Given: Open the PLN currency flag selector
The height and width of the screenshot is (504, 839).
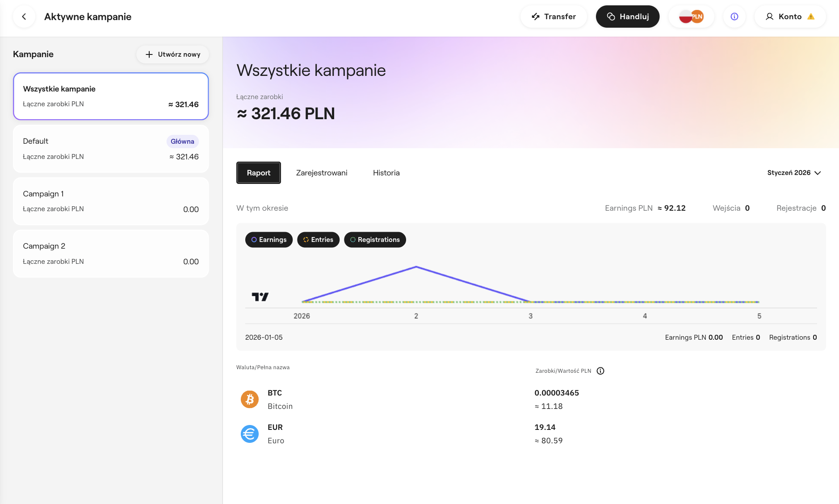Looking at the screenshot, I should pyautogui.click(x=691, y=17).
